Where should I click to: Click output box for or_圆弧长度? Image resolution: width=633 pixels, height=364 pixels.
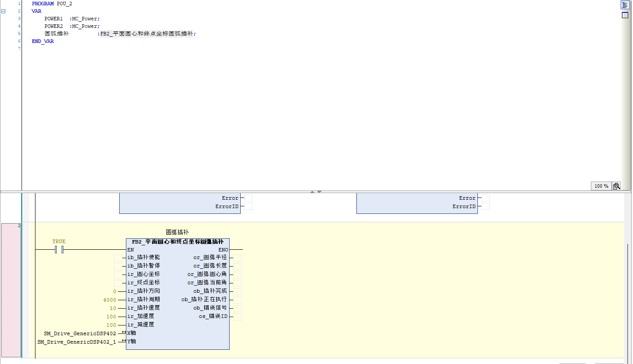238,267
